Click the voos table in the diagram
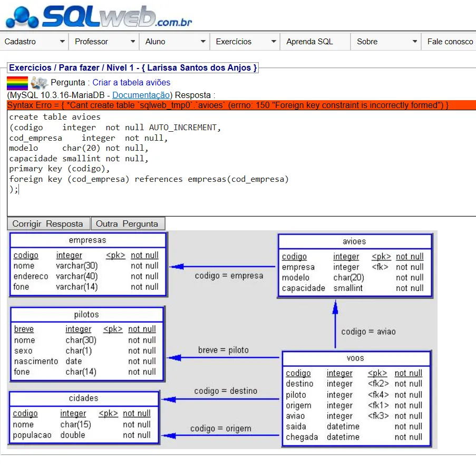The image size is (476, 467). point(356,399)
